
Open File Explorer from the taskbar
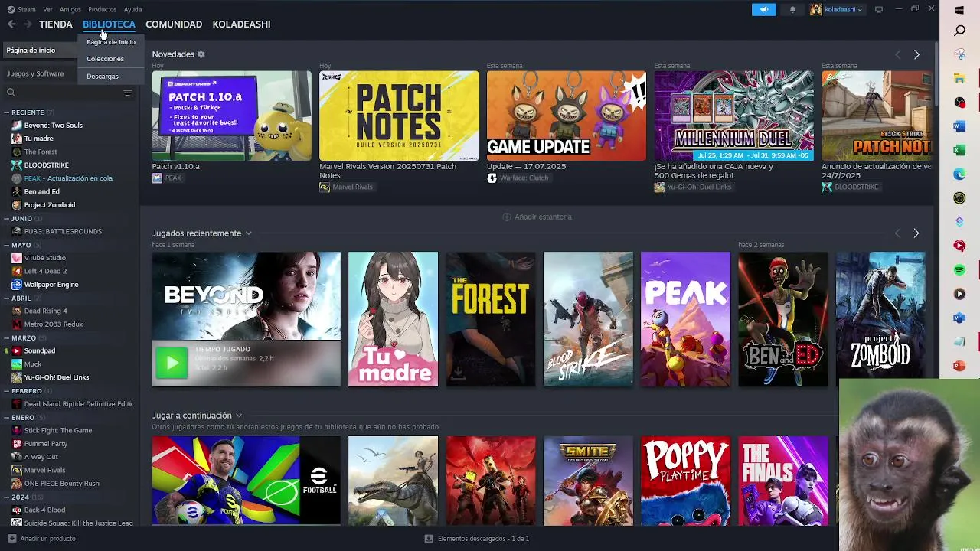(x=959, y=79)
